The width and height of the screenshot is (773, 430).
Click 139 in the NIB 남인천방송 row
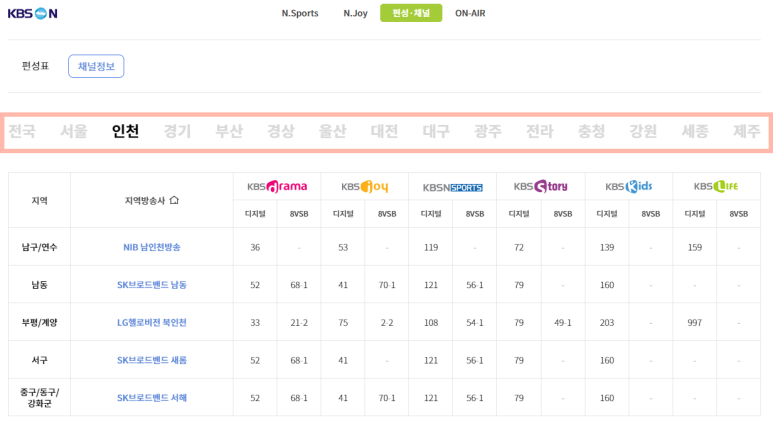point(607,247)
